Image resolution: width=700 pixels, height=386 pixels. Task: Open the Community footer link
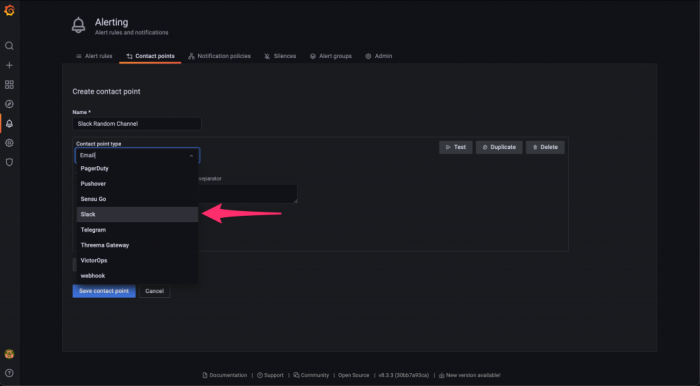pyautogui.click(x=311, y=375)
